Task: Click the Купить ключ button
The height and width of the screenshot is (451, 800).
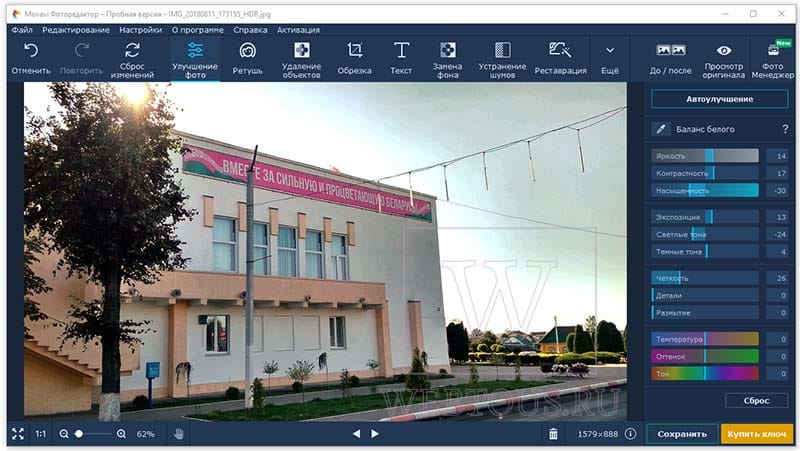Action: pos(757,434)
